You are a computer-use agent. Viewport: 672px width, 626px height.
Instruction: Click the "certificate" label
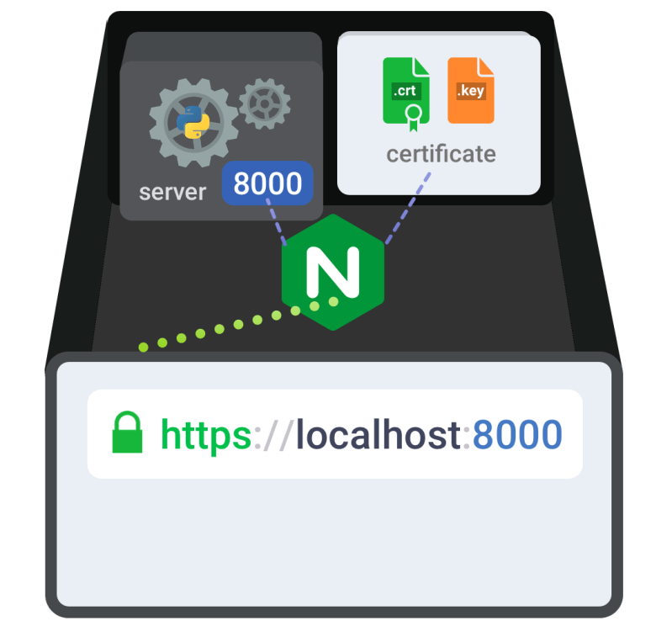click(441, 154)
